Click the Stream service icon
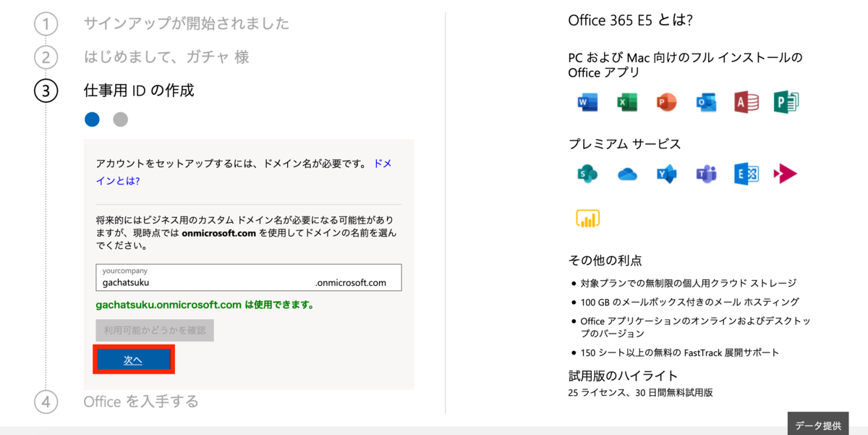Viewport: 868px width, 435px height. [786, 174]
